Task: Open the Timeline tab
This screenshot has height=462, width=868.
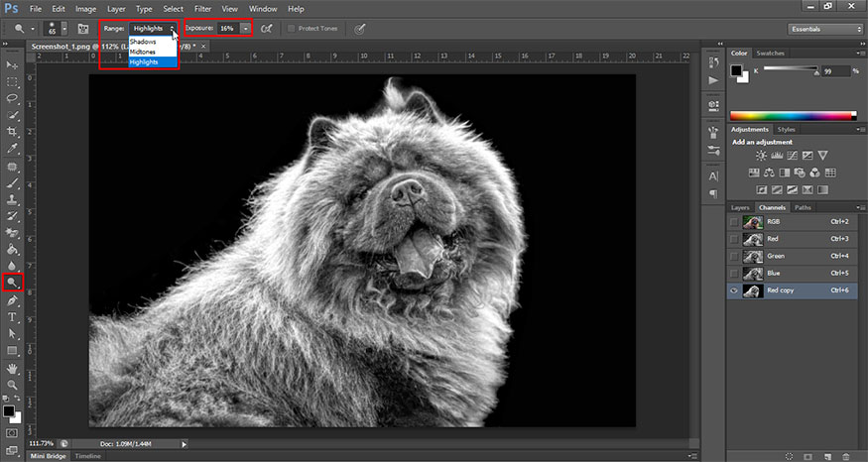Action: click(88, 456)
